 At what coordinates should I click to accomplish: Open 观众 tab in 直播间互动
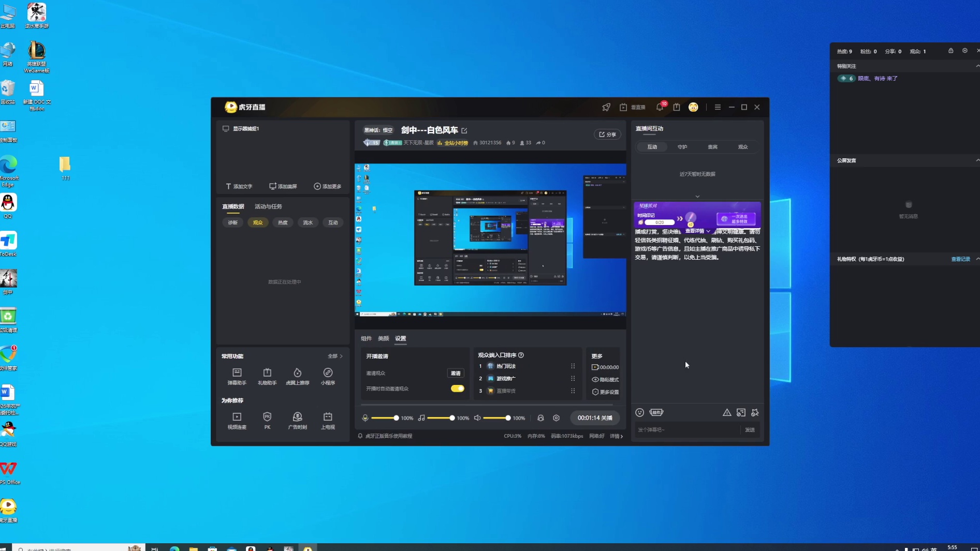point(743,147)
